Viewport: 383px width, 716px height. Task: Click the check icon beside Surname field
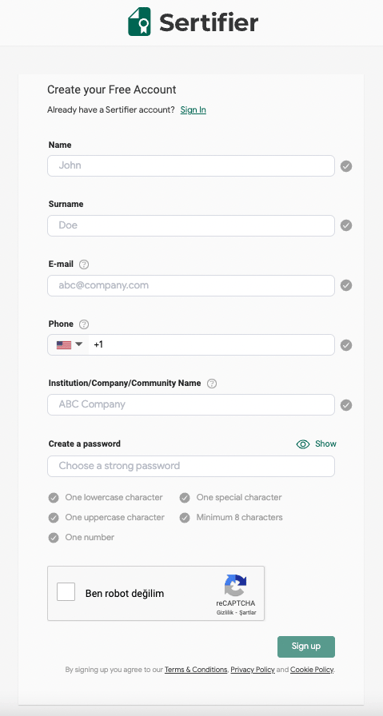coord(346,226)
